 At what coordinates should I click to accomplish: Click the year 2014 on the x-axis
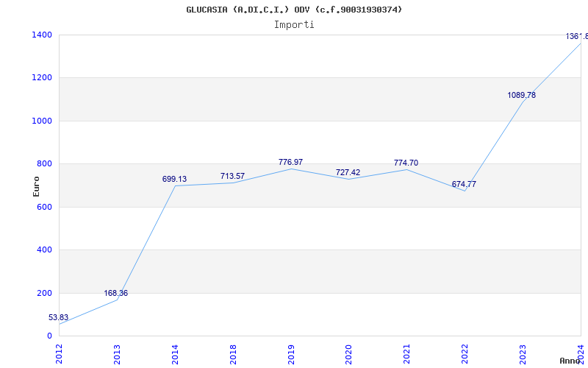point(175,354)
